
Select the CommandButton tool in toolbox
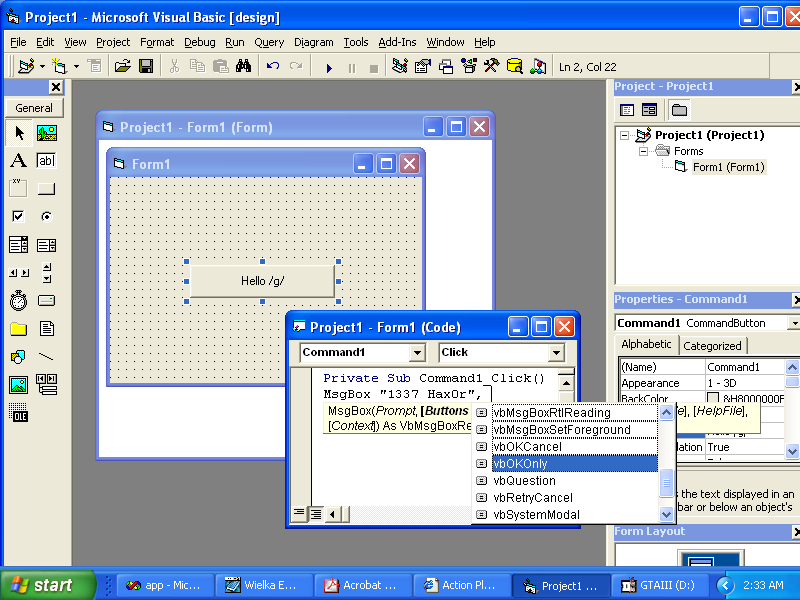tap(46, 189)
